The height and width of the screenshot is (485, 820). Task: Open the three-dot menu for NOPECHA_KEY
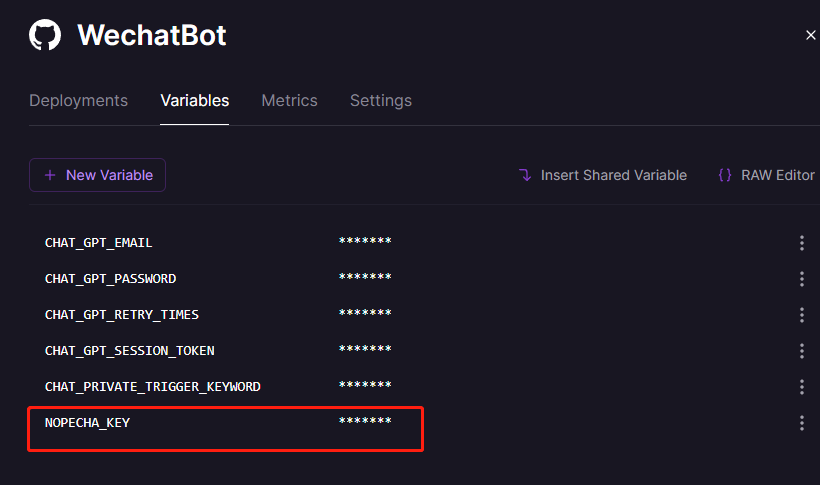coord(802,423)
